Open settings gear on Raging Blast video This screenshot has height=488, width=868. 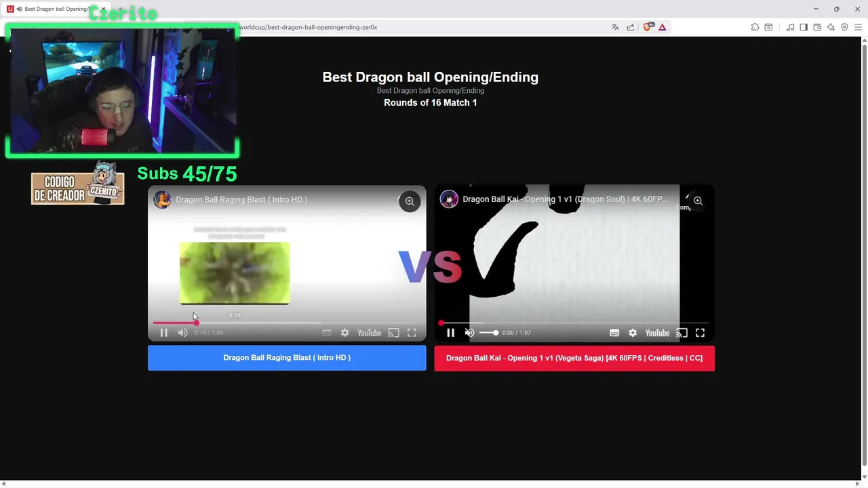click(x=344, y=333)
